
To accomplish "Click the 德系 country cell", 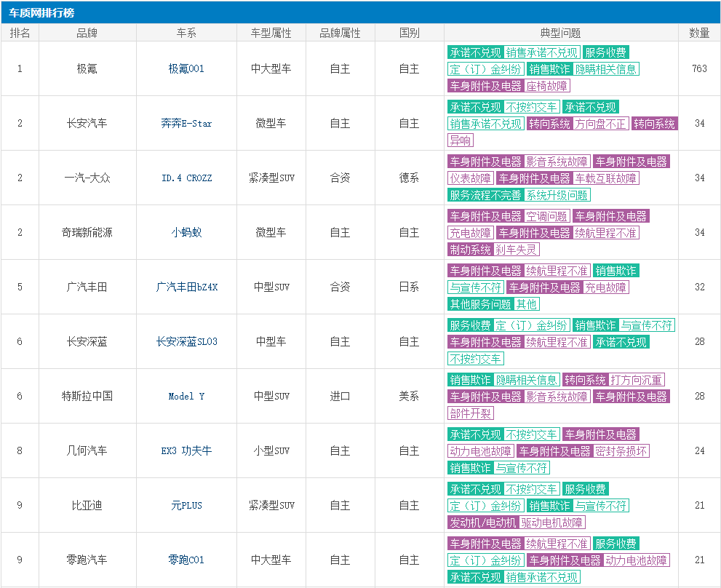I will click(x=409, y=178).
